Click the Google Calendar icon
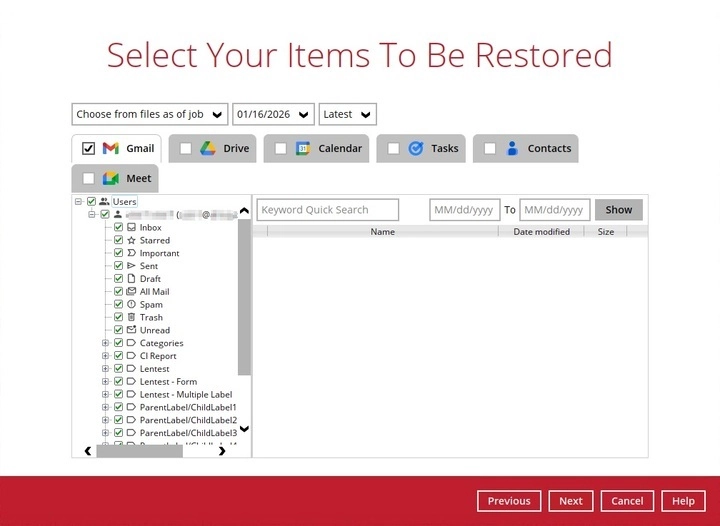 (x=303, y=149)
